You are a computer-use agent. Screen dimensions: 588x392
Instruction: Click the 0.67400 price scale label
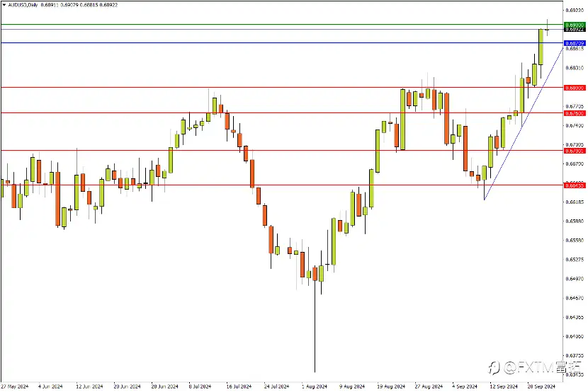[x=575, y=125]
